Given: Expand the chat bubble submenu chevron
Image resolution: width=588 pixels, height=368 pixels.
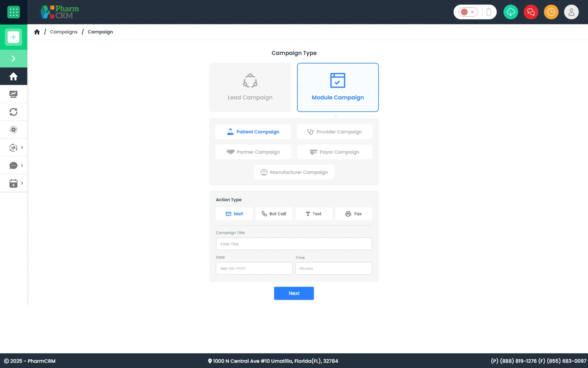Looking at the screenshot, I should tap(22, 166).
